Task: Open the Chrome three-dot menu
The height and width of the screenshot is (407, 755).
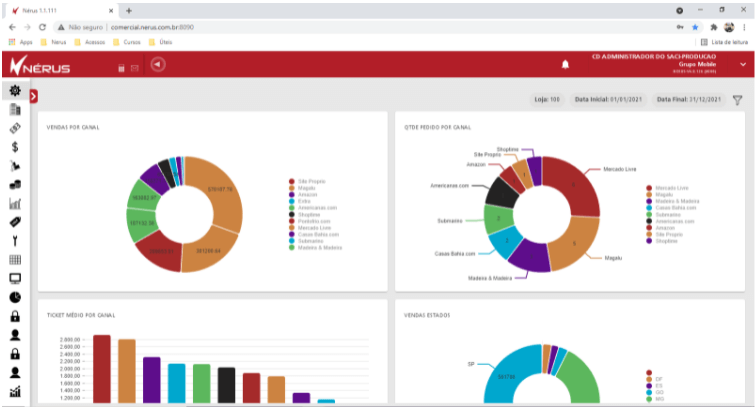Action: (x=744, y=27)
